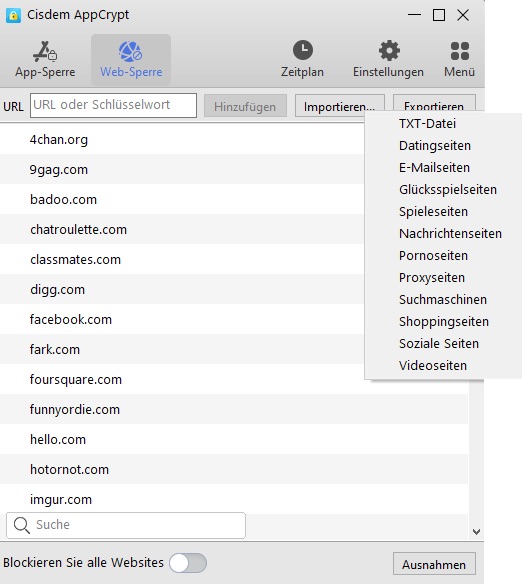Open the Menü grid icon

point(459,51)
